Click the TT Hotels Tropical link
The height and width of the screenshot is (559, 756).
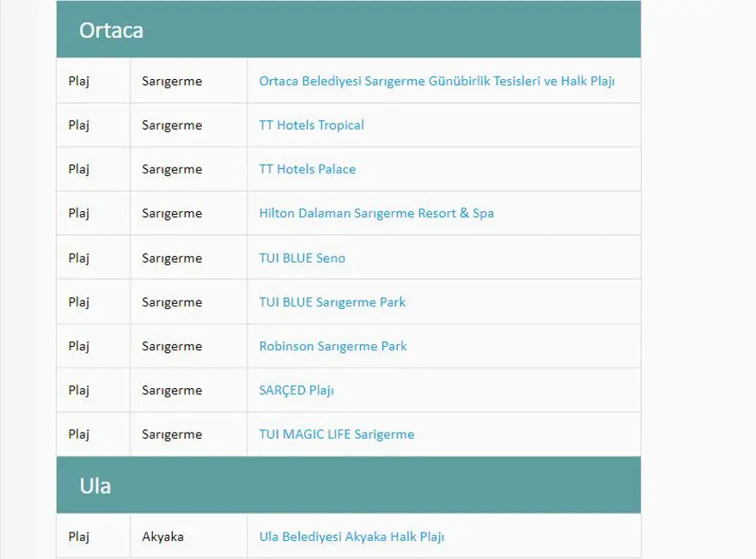point(311,125)
